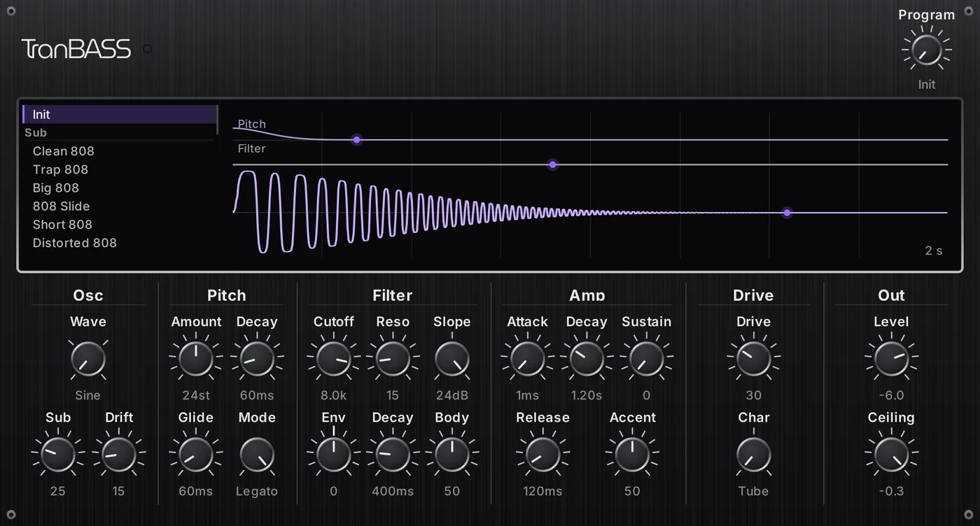Click the Filter Decay knob
Screen dimensions: 980x526
tap(393, 455)
